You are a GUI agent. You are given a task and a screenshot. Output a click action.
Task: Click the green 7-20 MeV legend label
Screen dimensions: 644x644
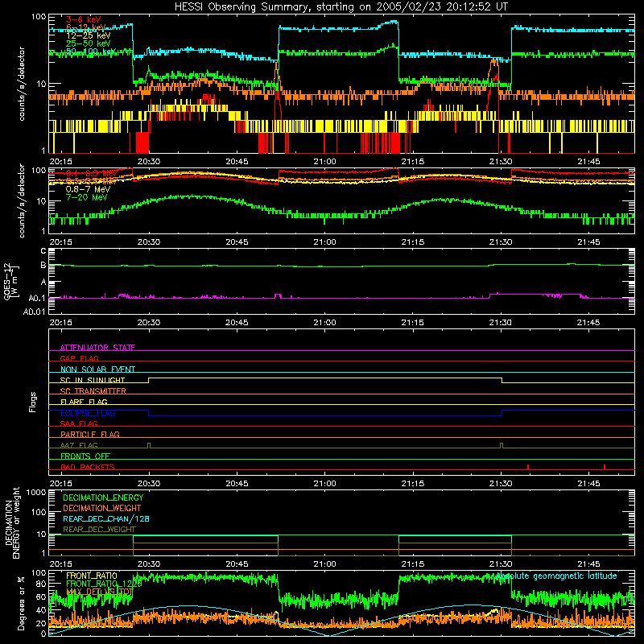click(86, 197)
